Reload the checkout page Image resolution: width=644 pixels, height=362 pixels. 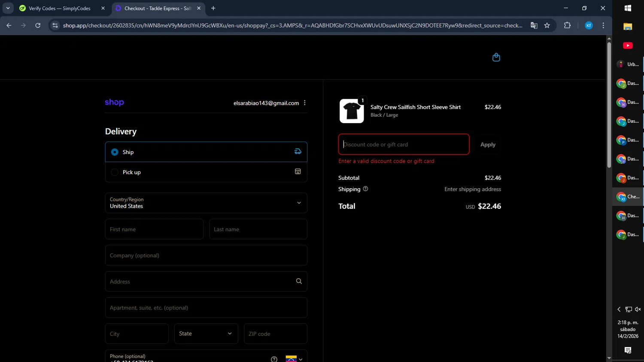click(38, 25)
